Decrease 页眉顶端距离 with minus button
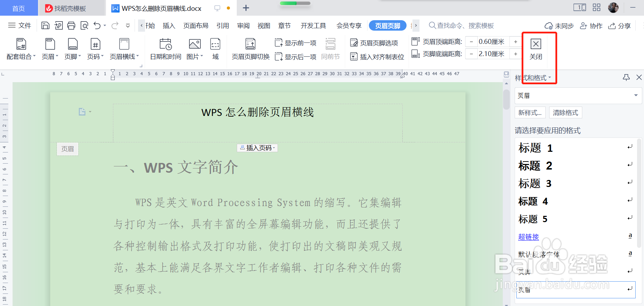644x306 pixels. tap(471, 42)
